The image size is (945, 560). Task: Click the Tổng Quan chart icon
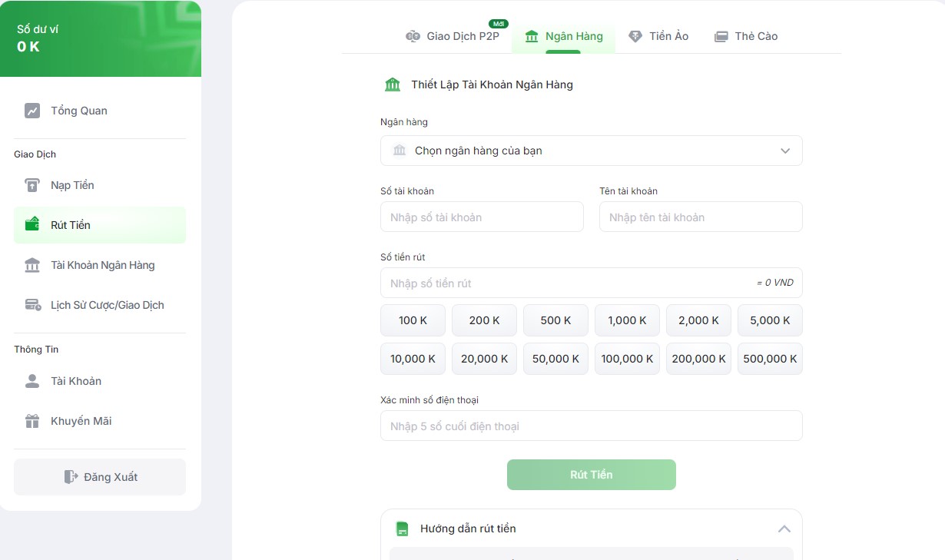[32, 111]
